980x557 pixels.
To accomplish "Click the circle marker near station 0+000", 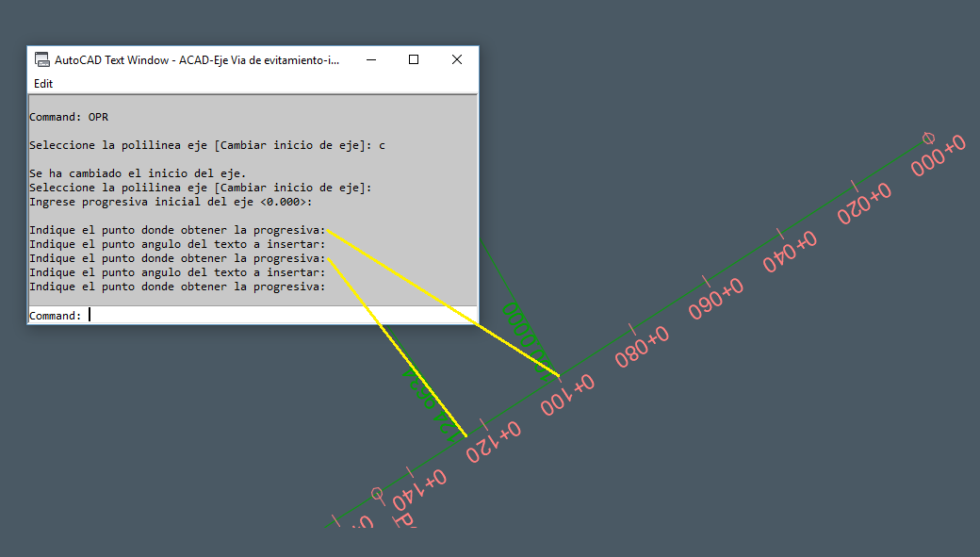I will point(928,138).
